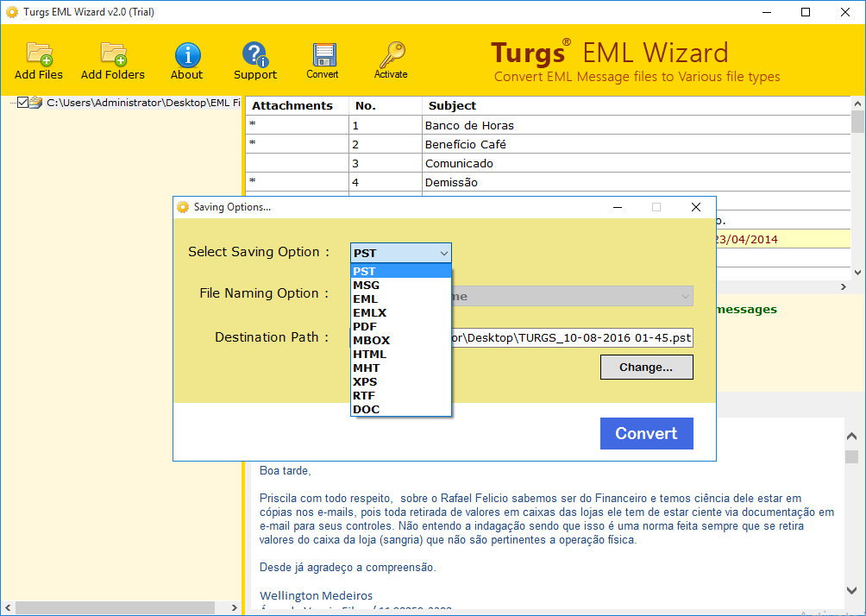Choose HTML from the saving options list
Image resolution: width=866 pixels, height=616 pixels.
(x=401, y=354)
